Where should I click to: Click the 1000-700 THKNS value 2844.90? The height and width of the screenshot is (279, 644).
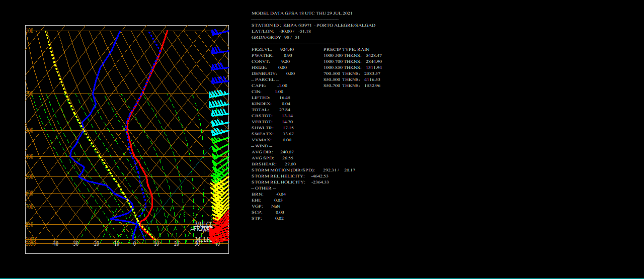coord(374,61)
